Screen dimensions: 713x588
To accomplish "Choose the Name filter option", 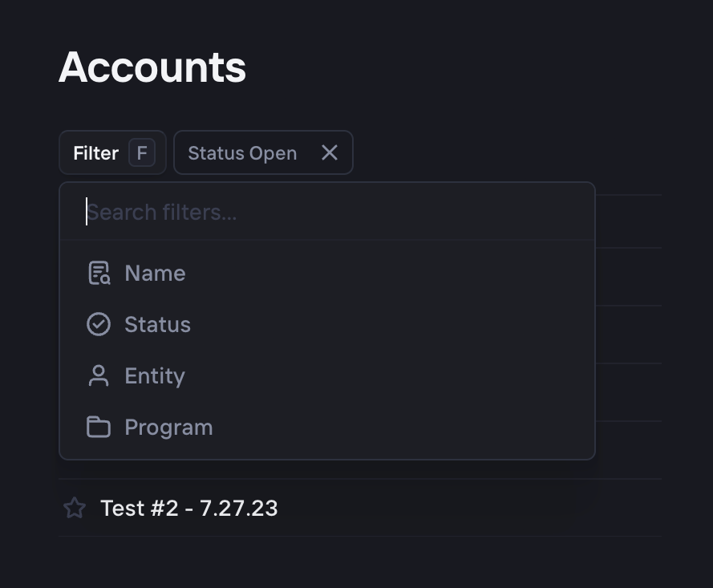I will (154, 273).
